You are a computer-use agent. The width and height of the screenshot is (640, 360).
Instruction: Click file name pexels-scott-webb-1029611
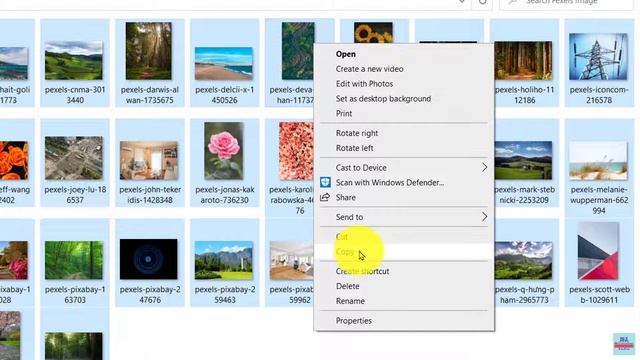[x=599, y=295]
